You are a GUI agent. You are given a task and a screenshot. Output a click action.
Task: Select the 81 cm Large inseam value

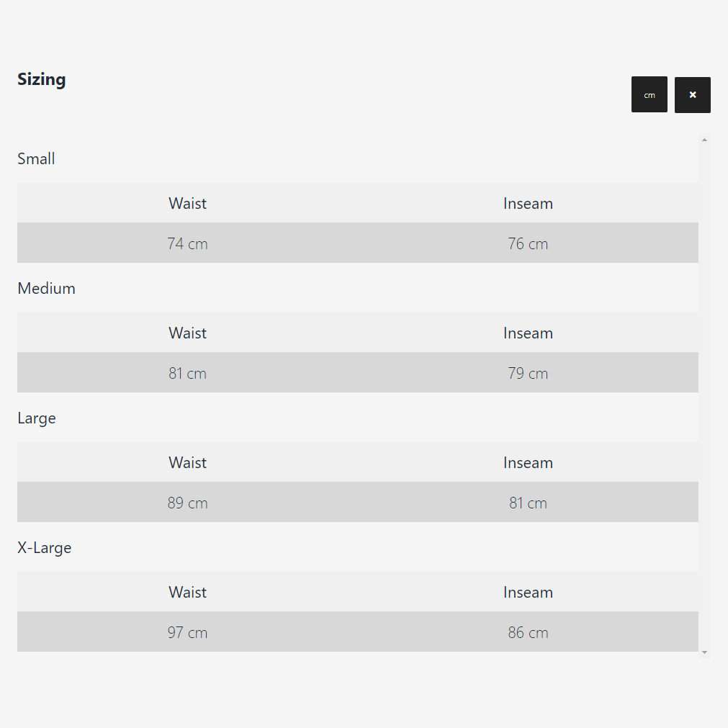point(528,503)
